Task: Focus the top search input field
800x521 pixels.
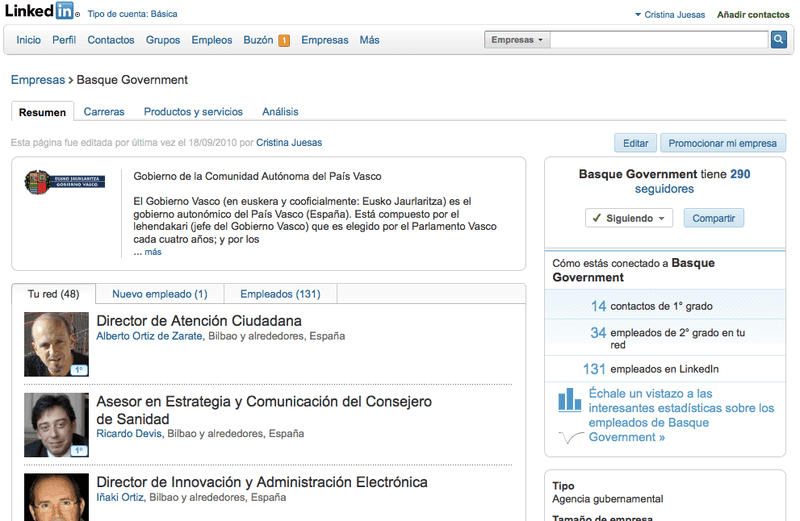Action: point(659,40)
